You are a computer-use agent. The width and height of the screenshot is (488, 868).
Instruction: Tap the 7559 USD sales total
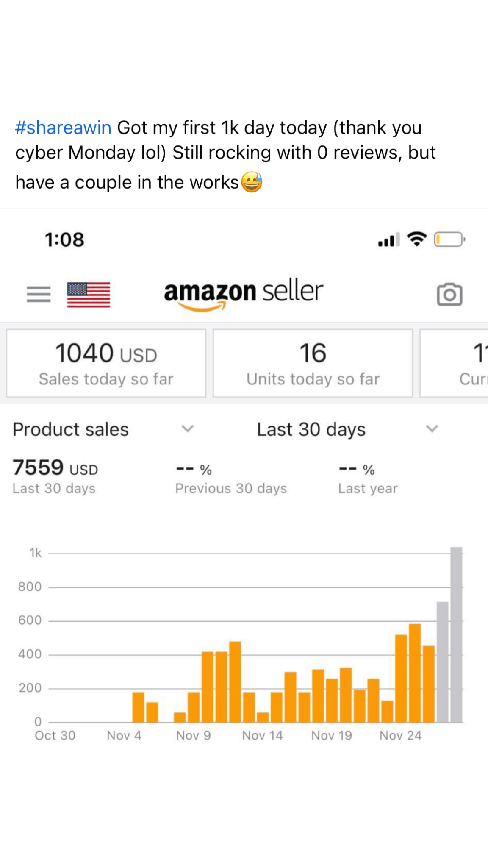point(55,468)
